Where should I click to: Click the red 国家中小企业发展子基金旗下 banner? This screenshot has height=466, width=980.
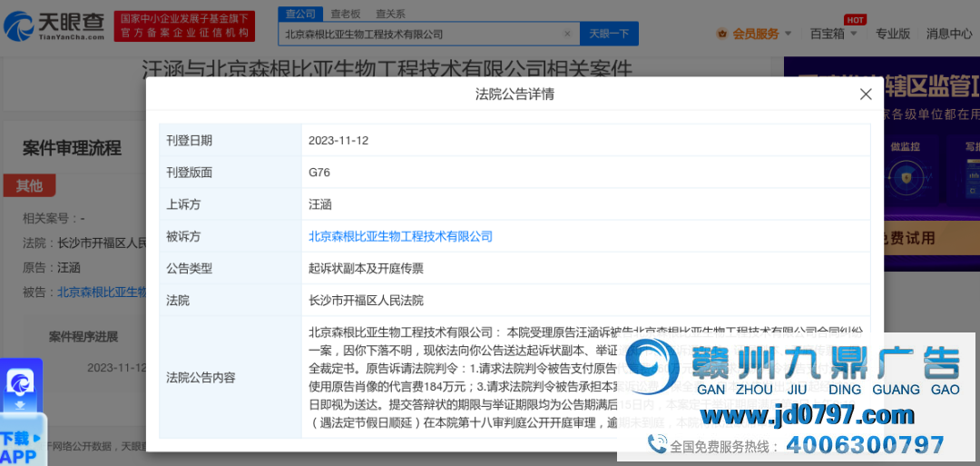pyautogui.click(x=184, y=26)
